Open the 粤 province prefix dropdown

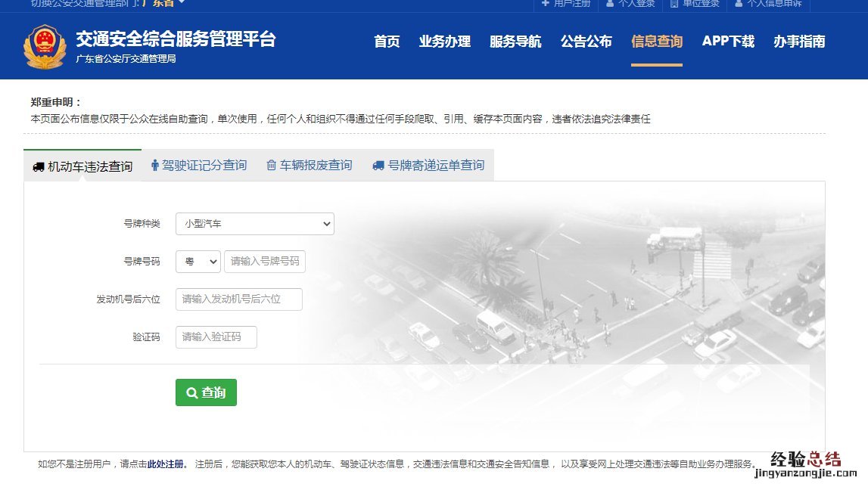pos(198,262)
